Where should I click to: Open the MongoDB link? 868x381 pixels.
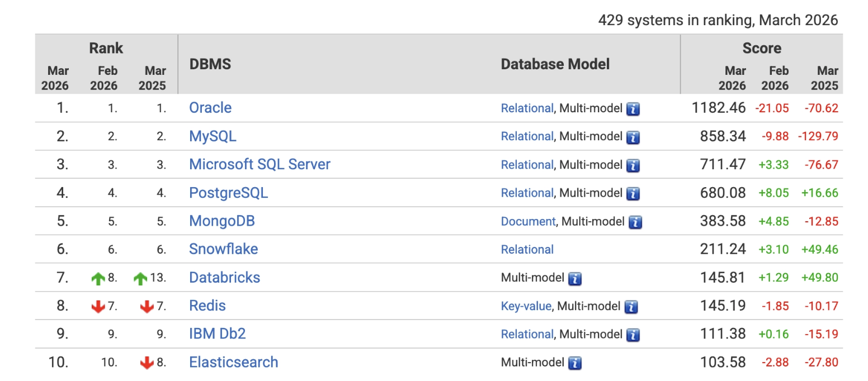click(222, 221)
